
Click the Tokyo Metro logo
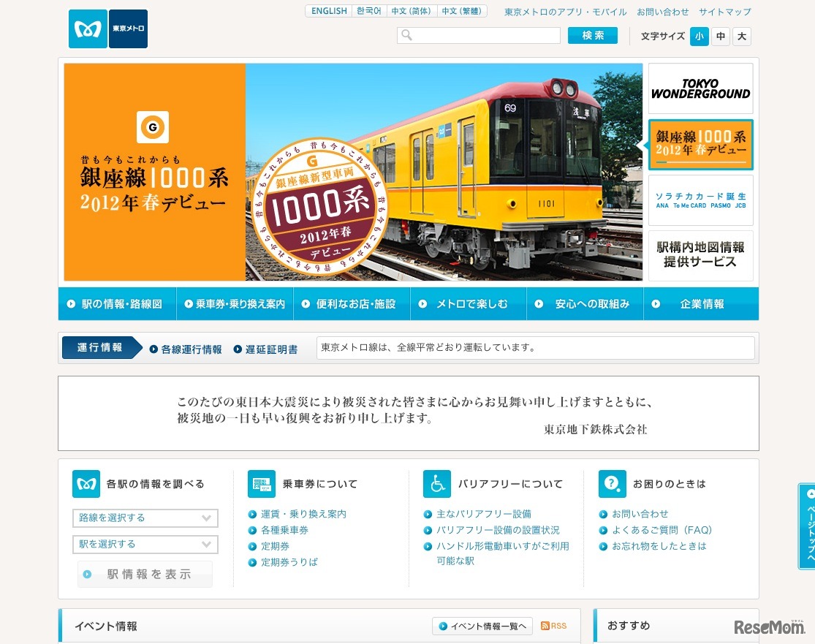point(108,29)
